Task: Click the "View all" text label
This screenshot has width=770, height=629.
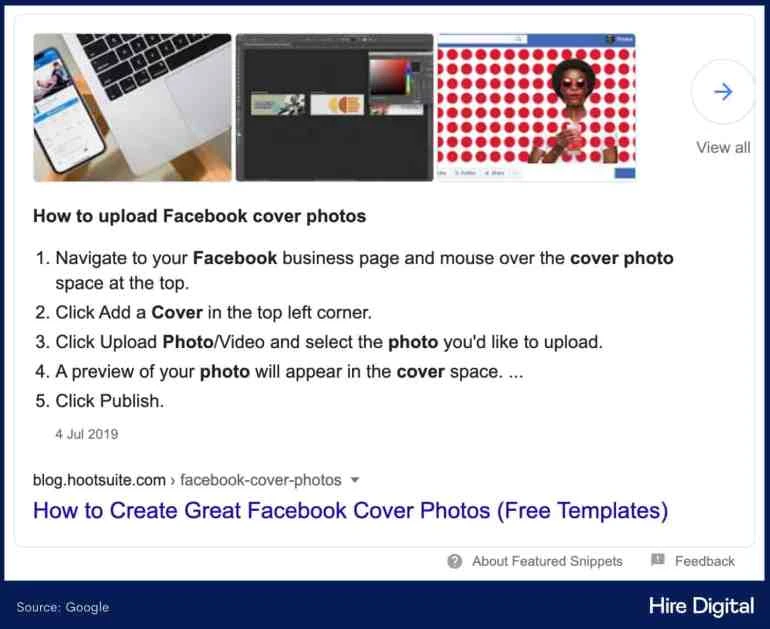Action: [x=723, y=147]
